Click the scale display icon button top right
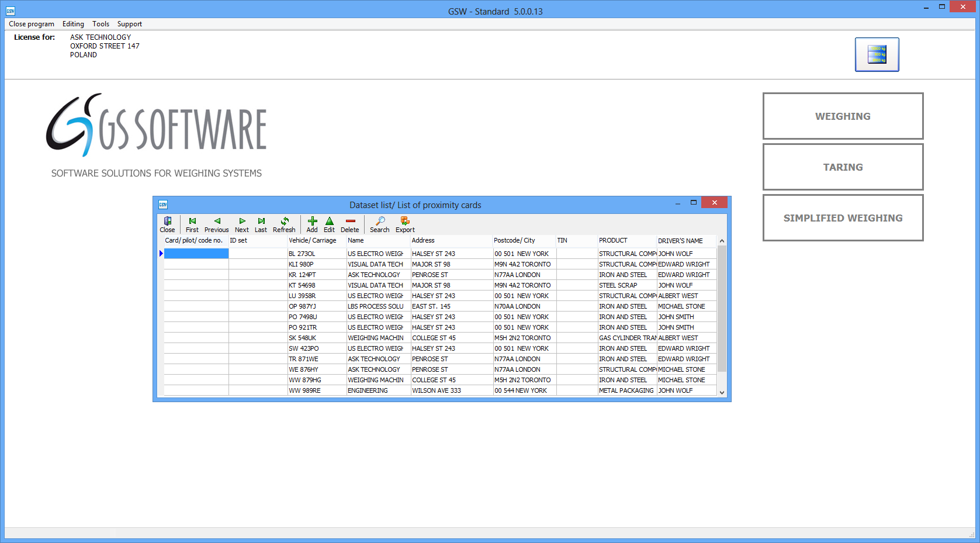 (x=877, y=54)
